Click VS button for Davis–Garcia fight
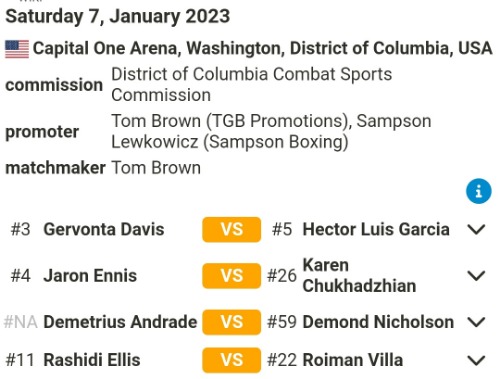 tap(232, 230)
